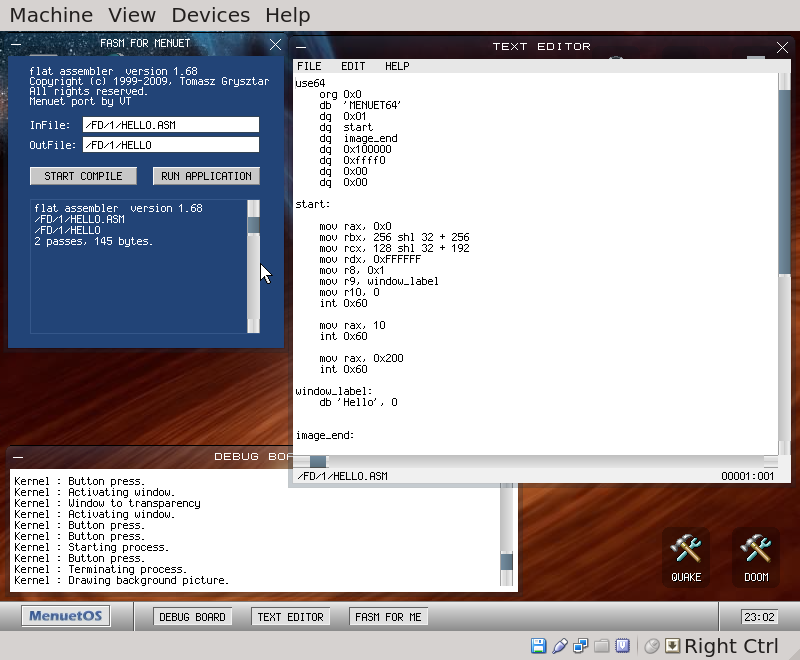Click the FASM output scrollbar thumb
The image size is (800, 660).
[x=254, y=224]
